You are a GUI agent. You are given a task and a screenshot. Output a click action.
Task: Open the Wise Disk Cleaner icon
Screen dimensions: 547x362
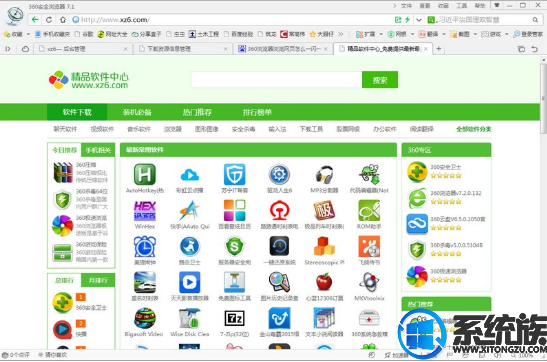click(x=189, y=318)
